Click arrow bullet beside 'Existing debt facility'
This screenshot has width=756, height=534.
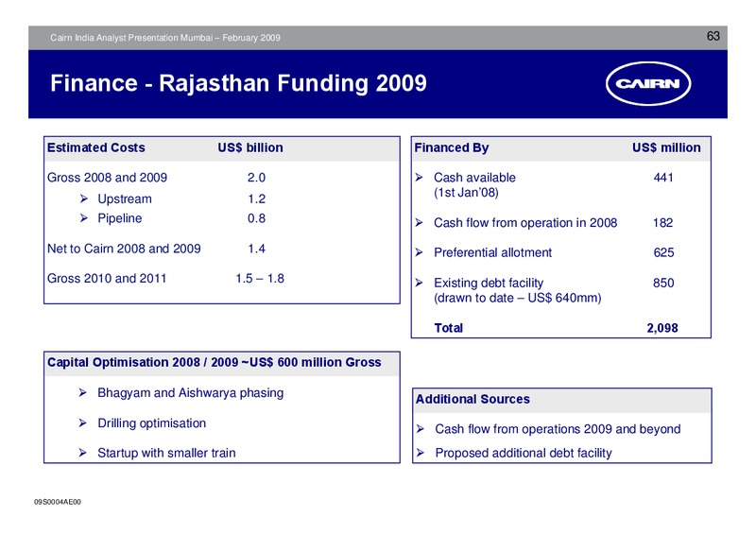[x=420, y=283]
